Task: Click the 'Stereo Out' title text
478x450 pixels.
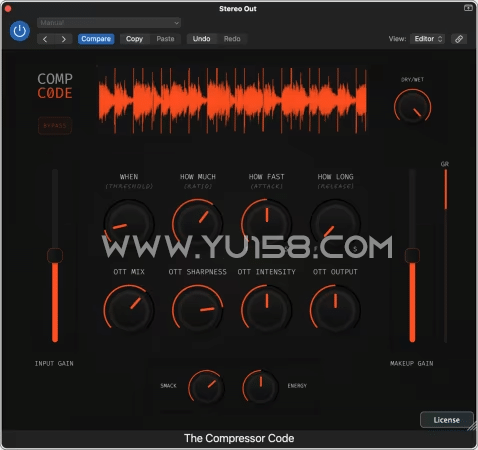Action: click(x=238, y=9)
